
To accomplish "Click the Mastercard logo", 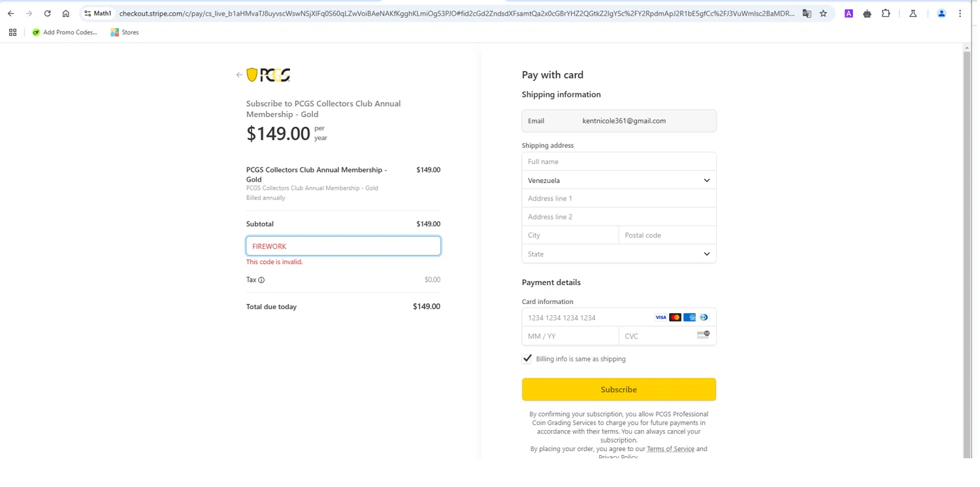I will click(x=675, y=318).
